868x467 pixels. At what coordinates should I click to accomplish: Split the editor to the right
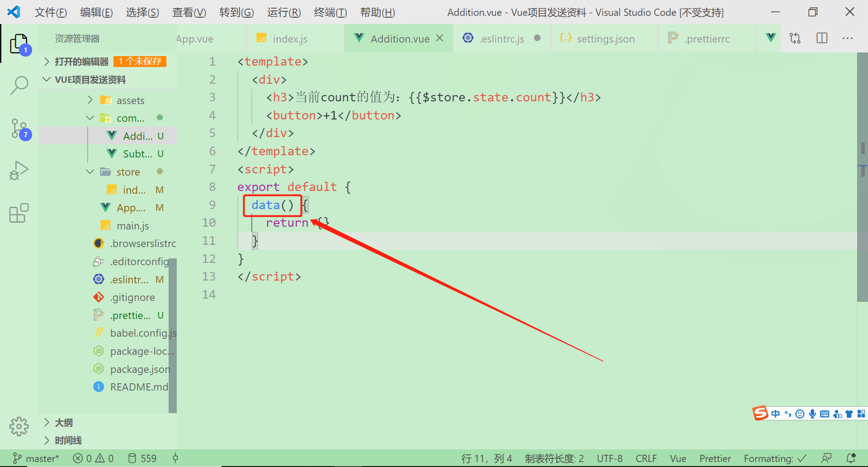point(822,38)
